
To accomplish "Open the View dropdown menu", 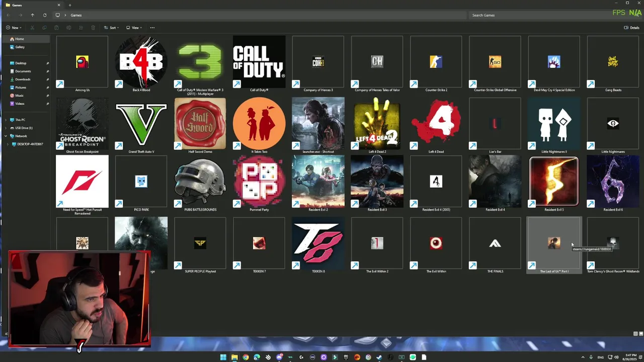I will 134,28.
